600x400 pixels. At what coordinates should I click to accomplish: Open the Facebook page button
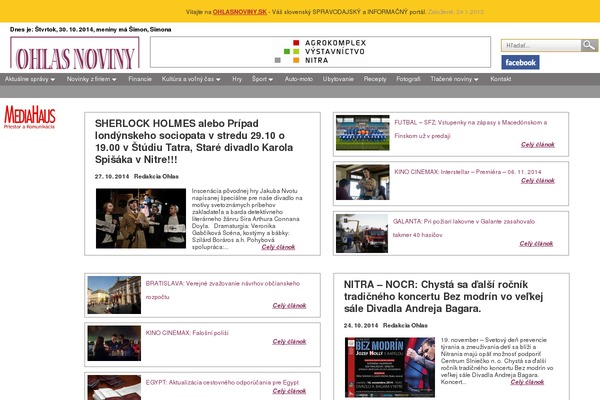[x=520, y=62]
